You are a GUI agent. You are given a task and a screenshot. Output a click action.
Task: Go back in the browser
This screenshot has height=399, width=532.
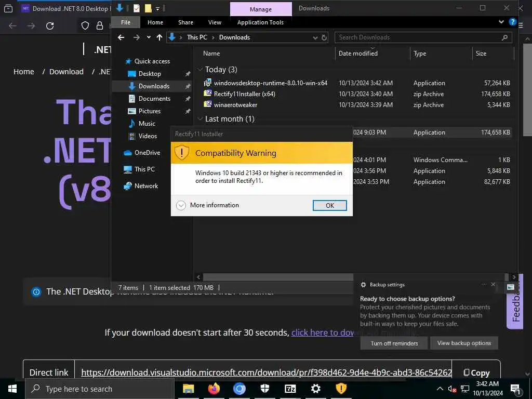[x=12, y=26]
